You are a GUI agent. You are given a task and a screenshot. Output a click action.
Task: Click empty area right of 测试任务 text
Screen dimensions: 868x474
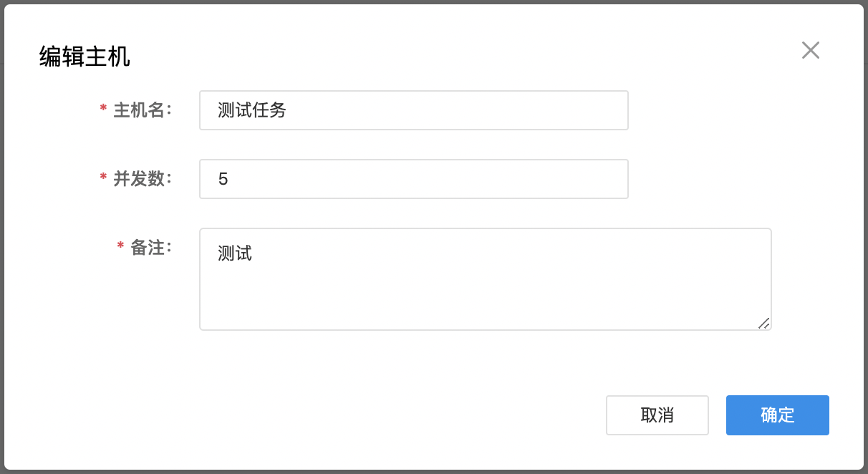[458, 110]
